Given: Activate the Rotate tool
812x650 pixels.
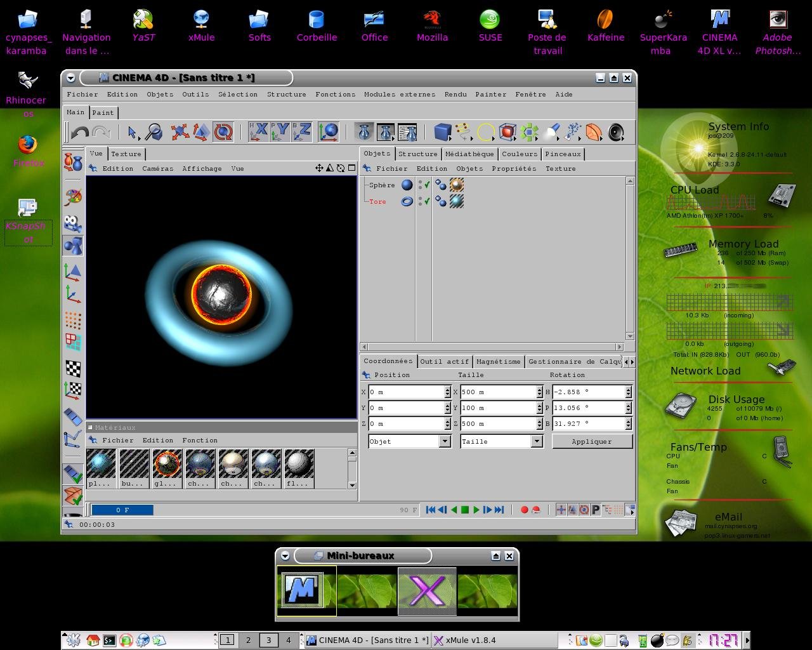Looking at the screenshot, I should click(x=223, y=132).
